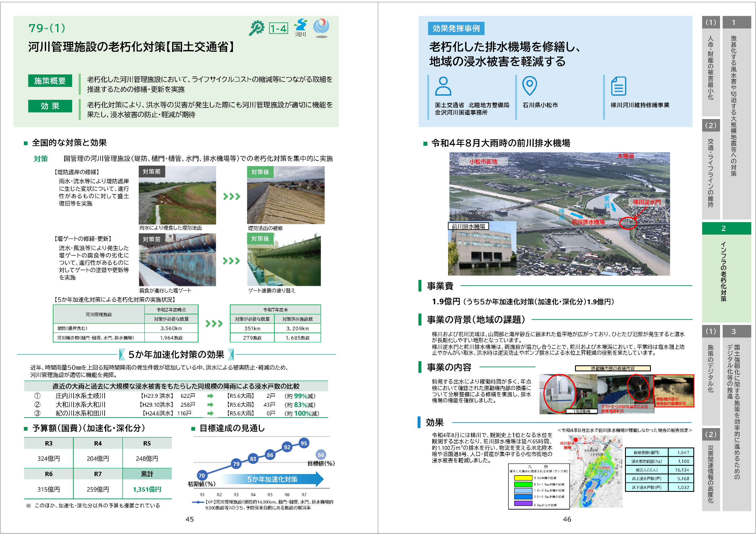756x535 pixels.
Task: Click the chart data point 92
Action: [x=287, y=447]
